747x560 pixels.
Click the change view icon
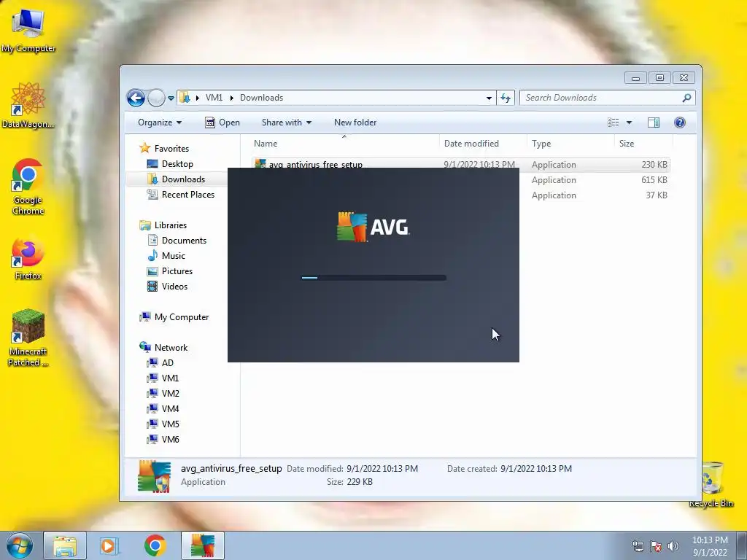[x=613, y=122]
